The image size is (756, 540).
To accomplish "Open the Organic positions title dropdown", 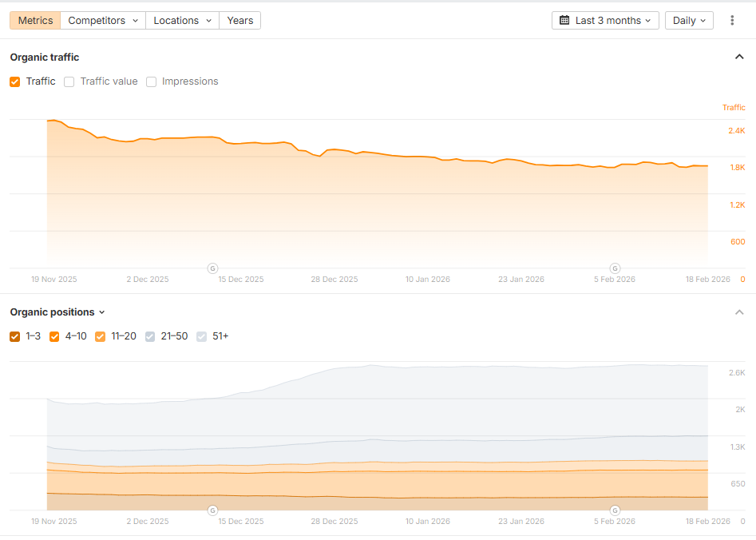I will click(57, 312).
